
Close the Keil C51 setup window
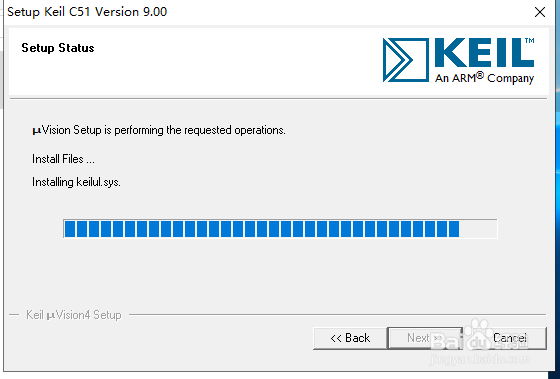[540, 12]
